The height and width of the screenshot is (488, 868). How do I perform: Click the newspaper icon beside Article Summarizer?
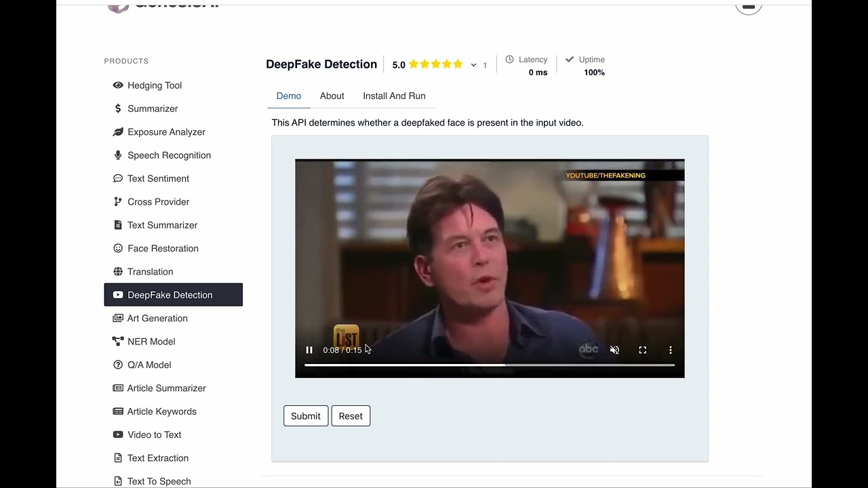(x=118, y=388)
